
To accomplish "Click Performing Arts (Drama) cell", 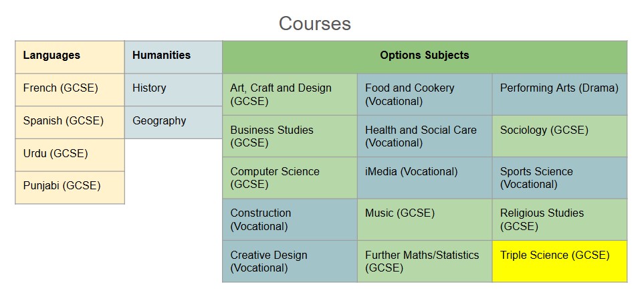I will point(559,94).
